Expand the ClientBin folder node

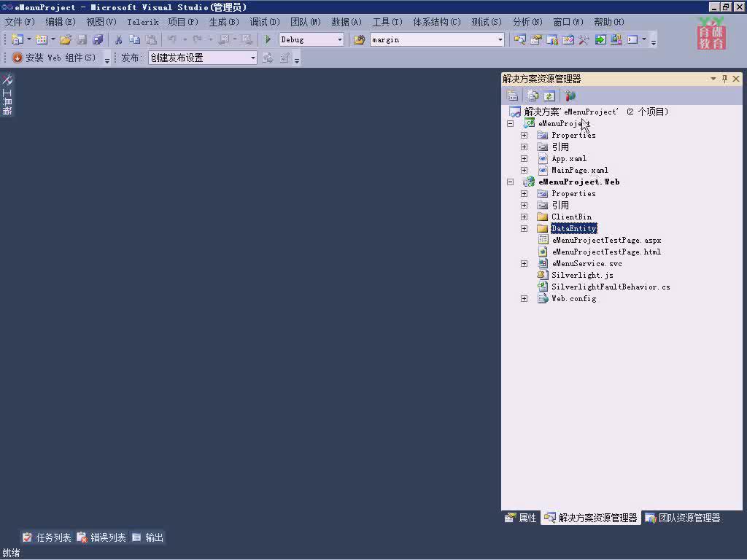[x=524, y=217]
